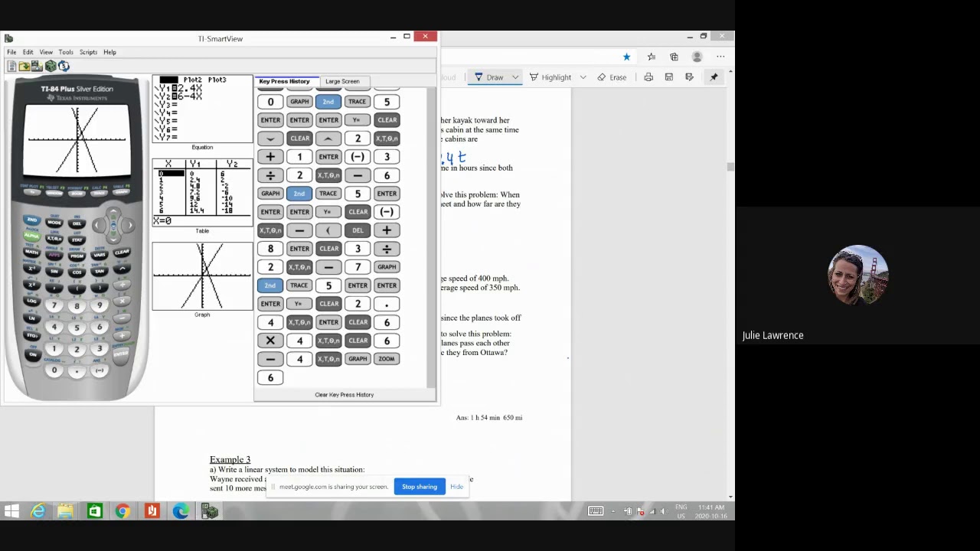Click the VARS calculator key
The height and width of the screenshot is (551, 980).
pyautogui.click(x=100, y=255)
